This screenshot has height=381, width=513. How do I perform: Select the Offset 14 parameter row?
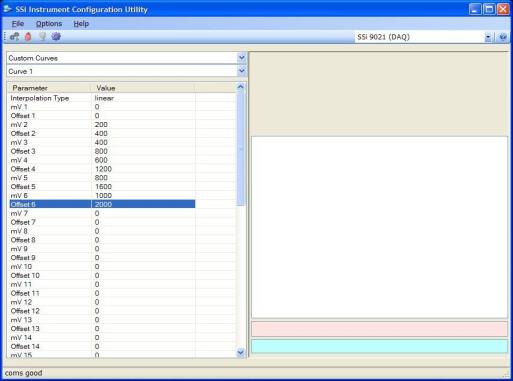point(102,346)
